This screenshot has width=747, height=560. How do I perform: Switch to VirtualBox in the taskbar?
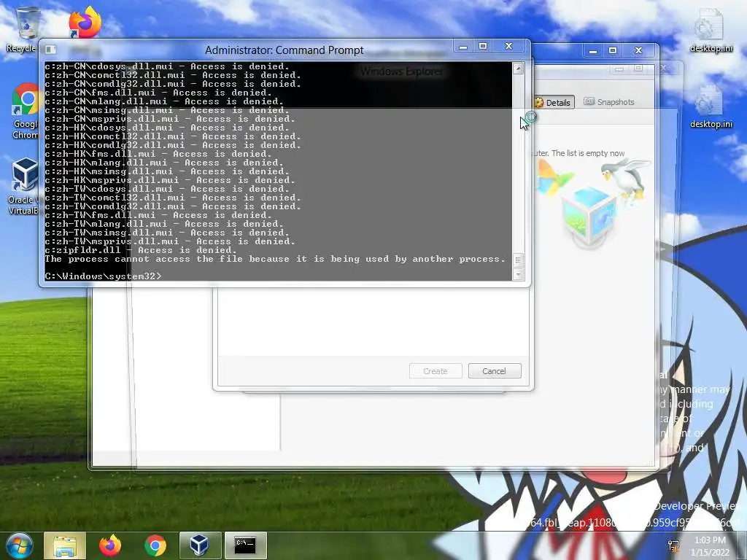[x=200, y=545]
